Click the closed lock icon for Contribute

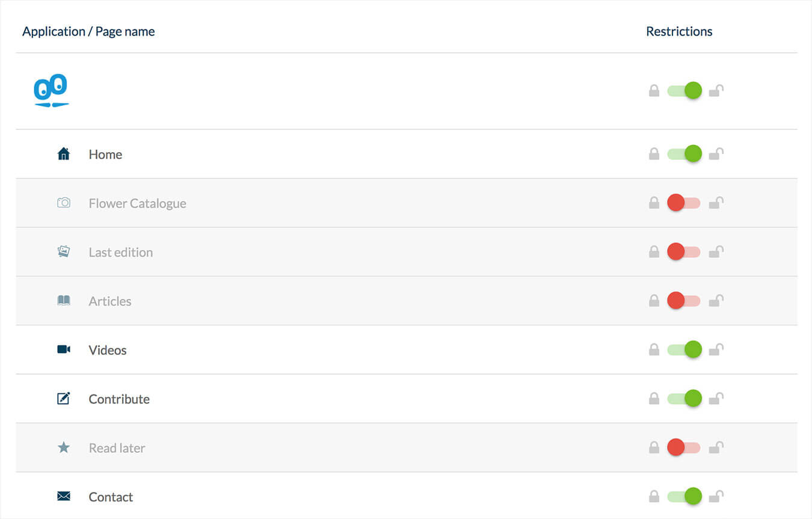coord(654,398)
